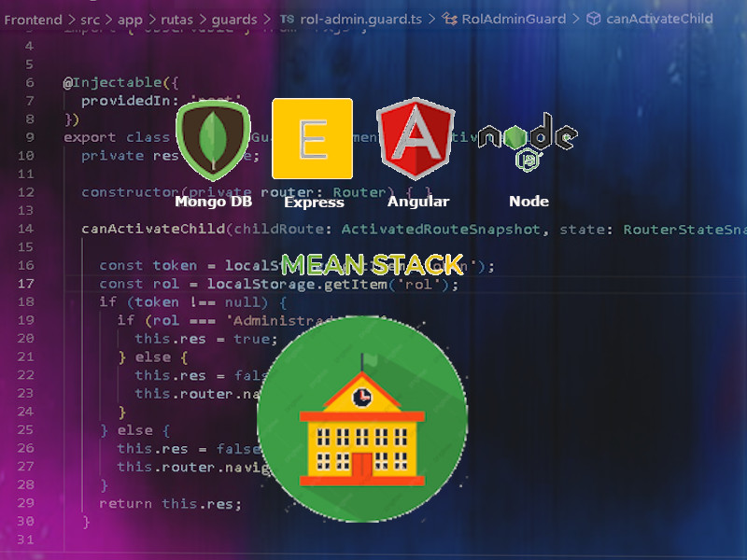Click line number 6 in gutter
Image resolution: width=747 pixels, height=560 pixels.
point(30,82)
